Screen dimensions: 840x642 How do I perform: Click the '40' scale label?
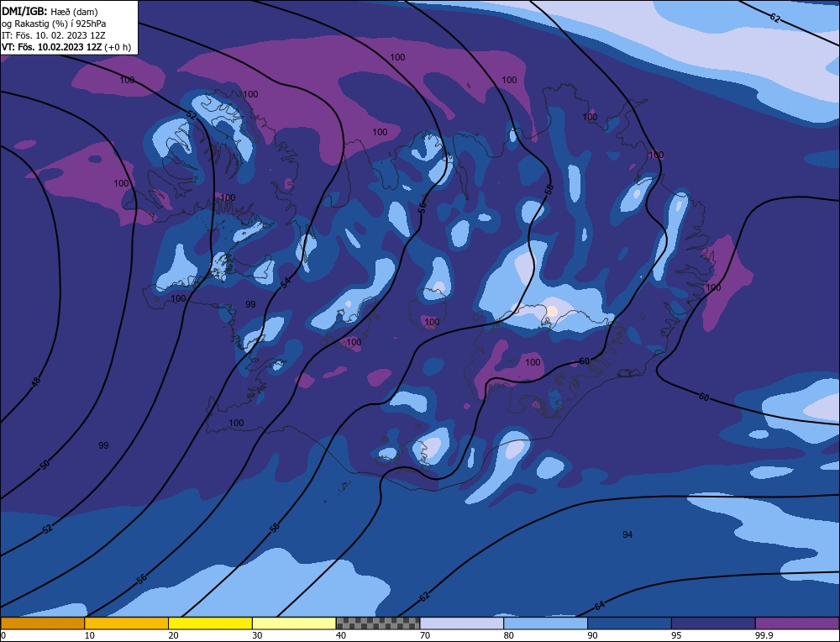click(x=341, y=635)
